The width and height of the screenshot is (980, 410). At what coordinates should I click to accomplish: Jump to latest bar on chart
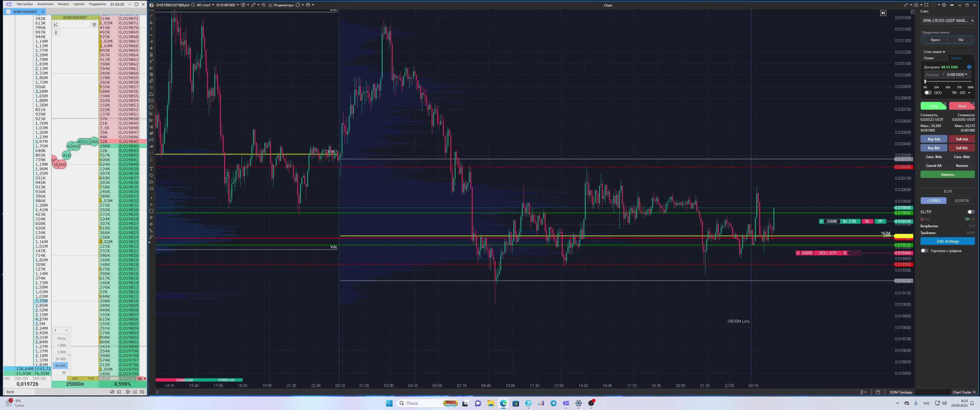pyautogui.click(x=883, y=13)
